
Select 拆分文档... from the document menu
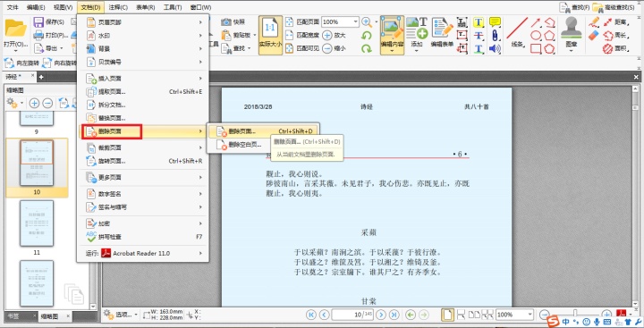coord(143,105)
